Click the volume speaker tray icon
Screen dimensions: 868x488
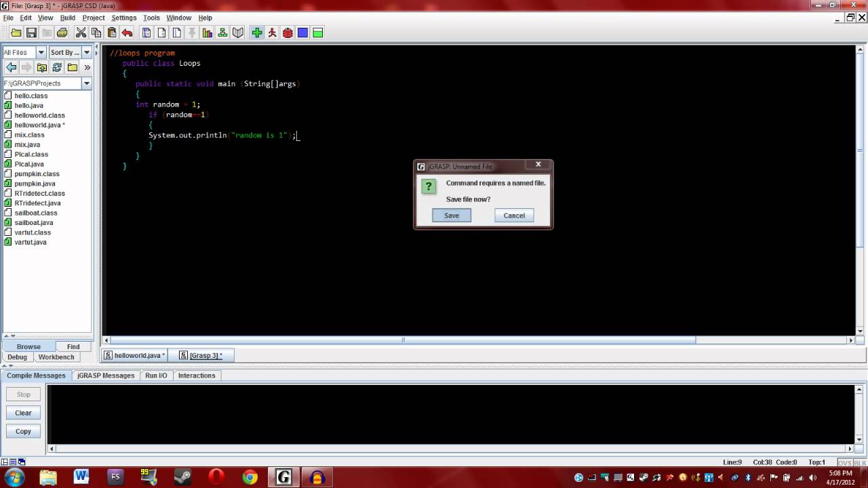pos(812,477)
